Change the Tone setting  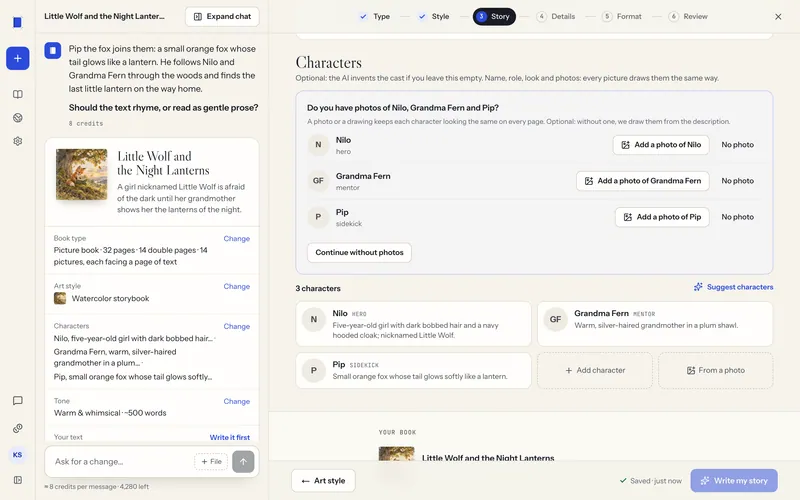click(237, 401)
